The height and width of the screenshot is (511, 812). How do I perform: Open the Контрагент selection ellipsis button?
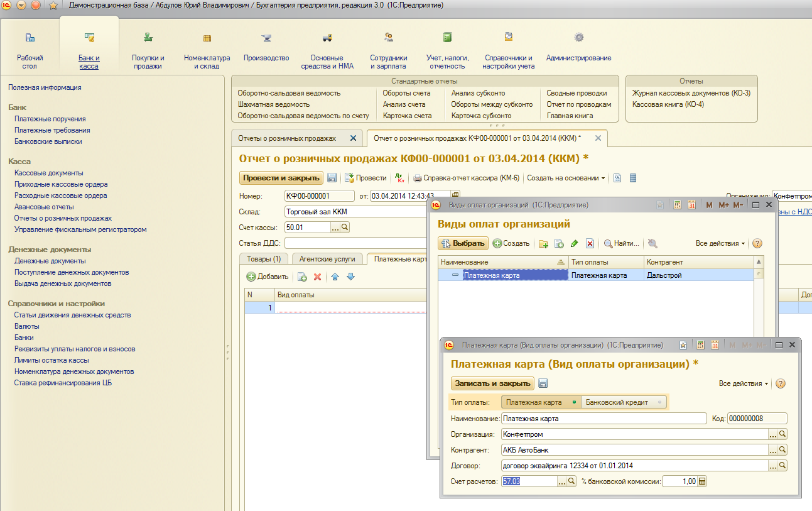click(773, 450)
